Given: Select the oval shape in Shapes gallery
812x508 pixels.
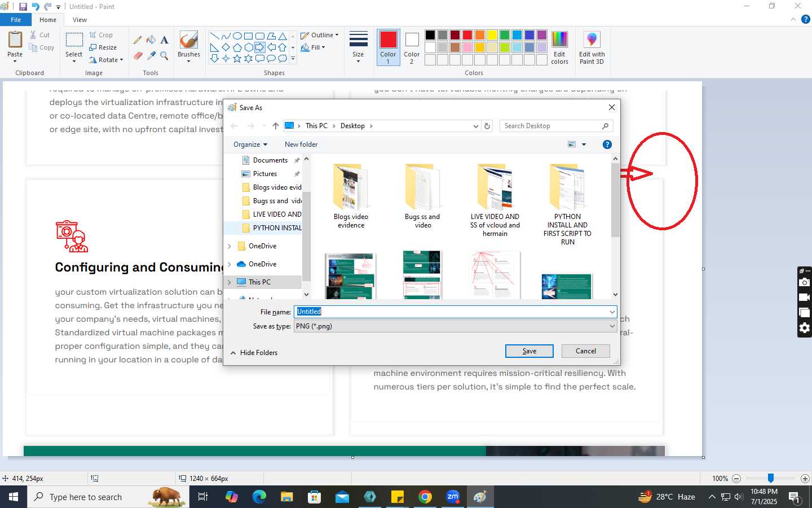Looking at the screenshot, I should point(237,36).
